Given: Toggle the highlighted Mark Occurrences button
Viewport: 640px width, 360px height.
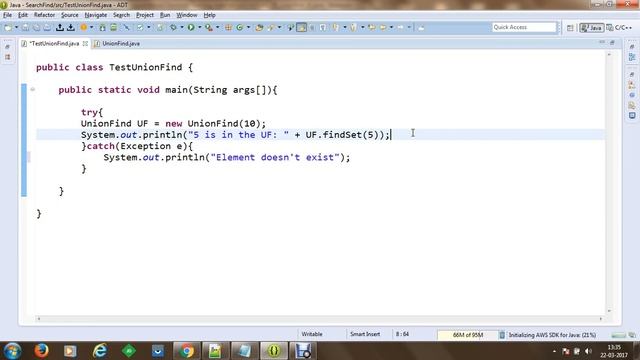Looking at the screenshot, I should [x=301, y=27].
